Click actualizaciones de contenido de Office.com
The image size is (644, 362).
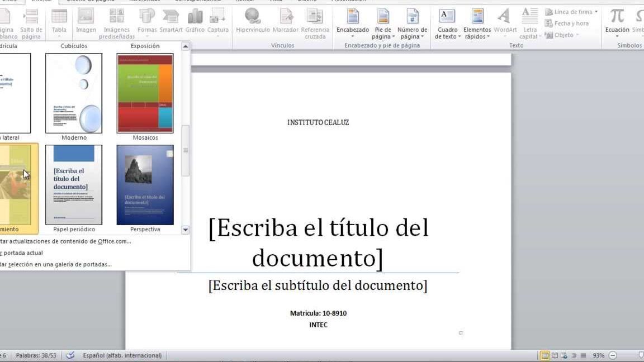tap(66, 241)
